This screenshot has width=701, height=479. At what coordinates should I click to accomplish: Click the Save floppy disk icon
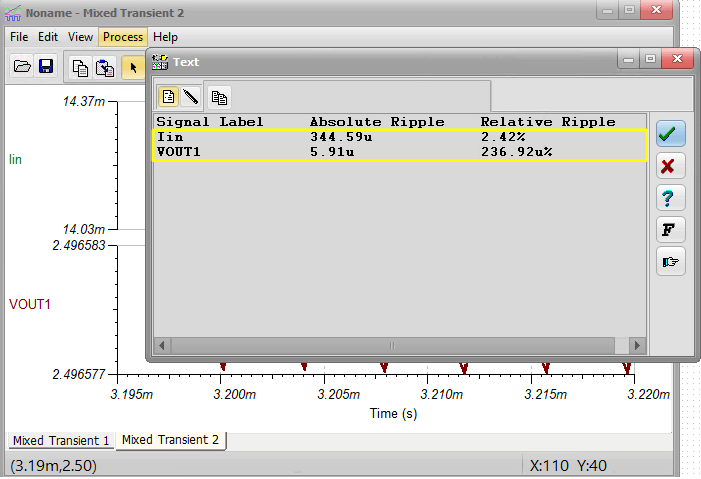[46, 67]
